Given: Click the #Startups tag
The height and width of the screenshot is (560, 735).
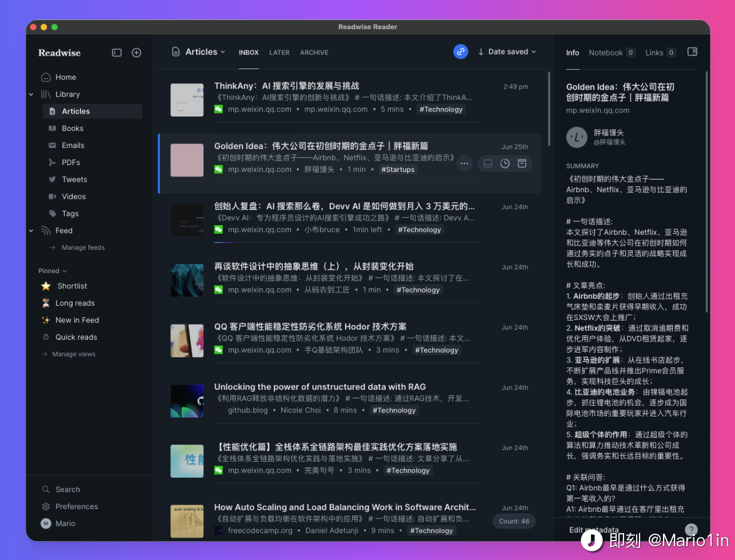Looking at the screenshot, I should click(x=398, y=170).
